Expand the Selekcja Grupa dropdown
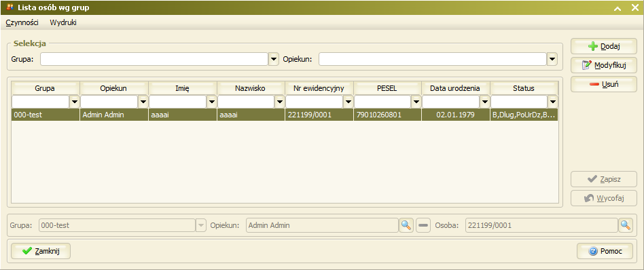Screen dimensions: 644x270 [x=274, y=59]
